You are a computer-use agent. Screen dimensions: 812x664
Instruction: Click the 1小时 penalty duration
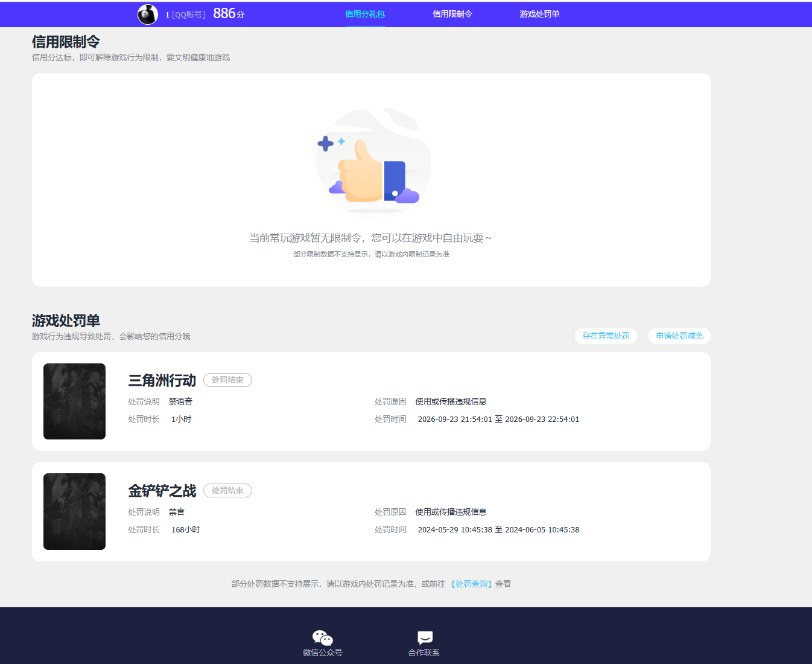pyautogui.click(x=181, y=419)
